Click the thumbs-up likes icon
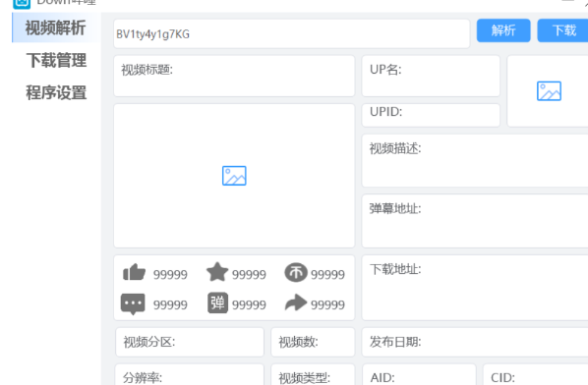Image resolution: width=588 pixels, height=385 pixels. 134,272
